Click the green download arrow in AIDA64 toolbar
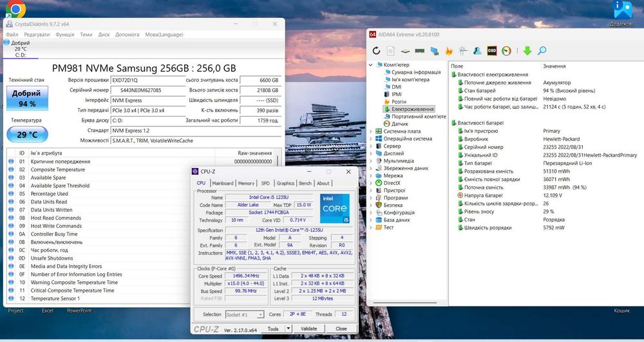This screenshot has width=644, height=342. 527,50
